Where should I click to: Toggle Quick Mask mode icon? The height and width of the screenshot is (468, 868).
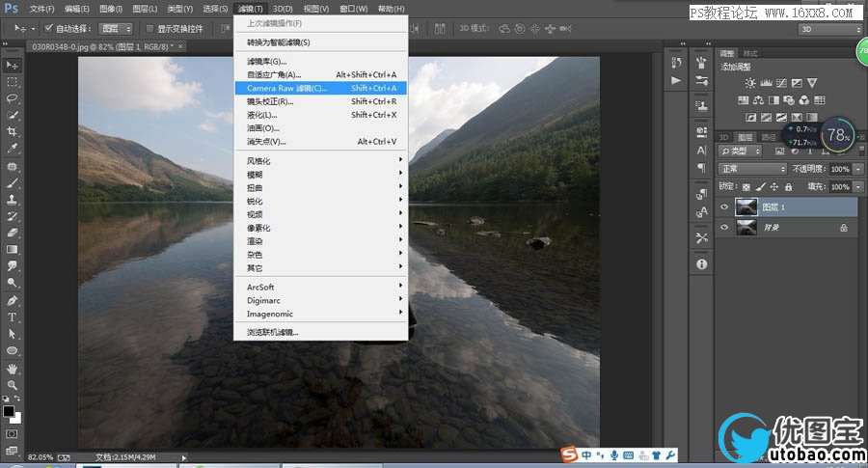[12, 434]
